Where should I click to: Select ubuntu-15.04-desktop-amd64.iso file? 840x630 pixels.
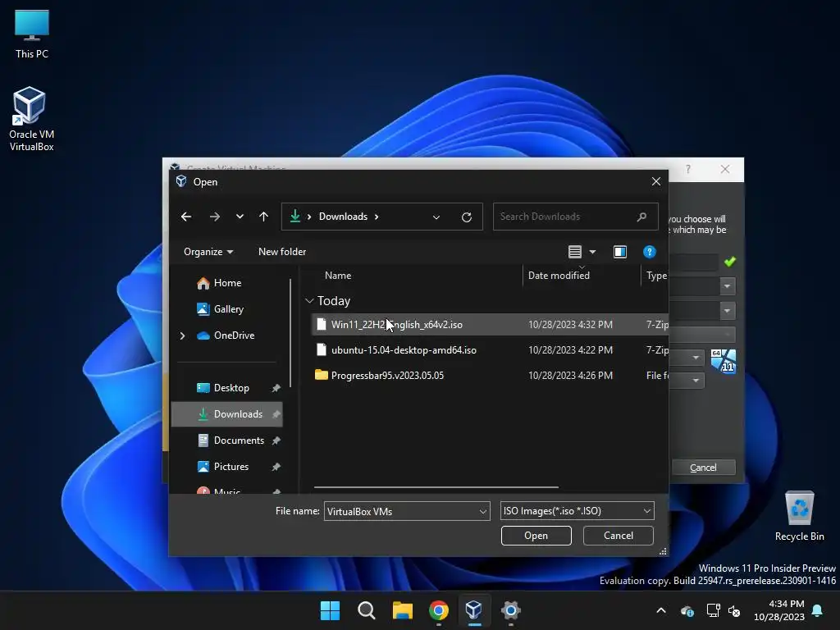[x=490, y=349]
